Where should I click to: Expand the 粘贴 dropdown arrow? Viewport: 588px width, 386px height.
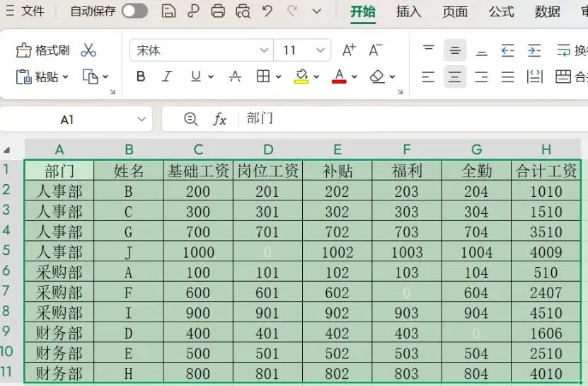click(x=66, y=76)
